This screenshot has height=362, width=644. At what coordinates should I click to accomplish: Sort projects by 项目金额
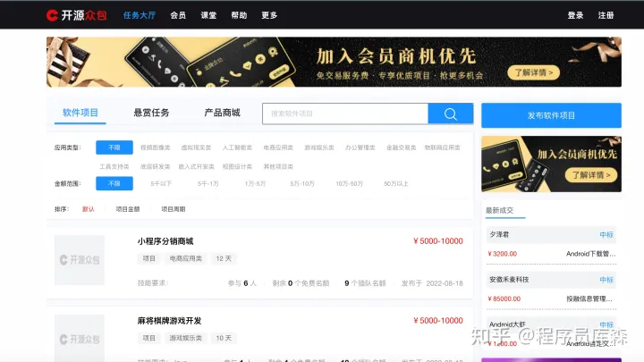coord(128,209)
